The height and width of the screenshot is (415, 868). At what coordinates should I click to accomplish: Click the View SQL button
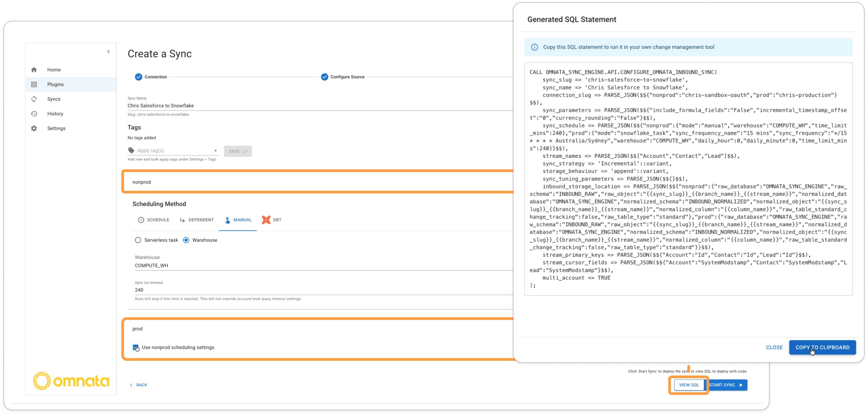point(689,385)
